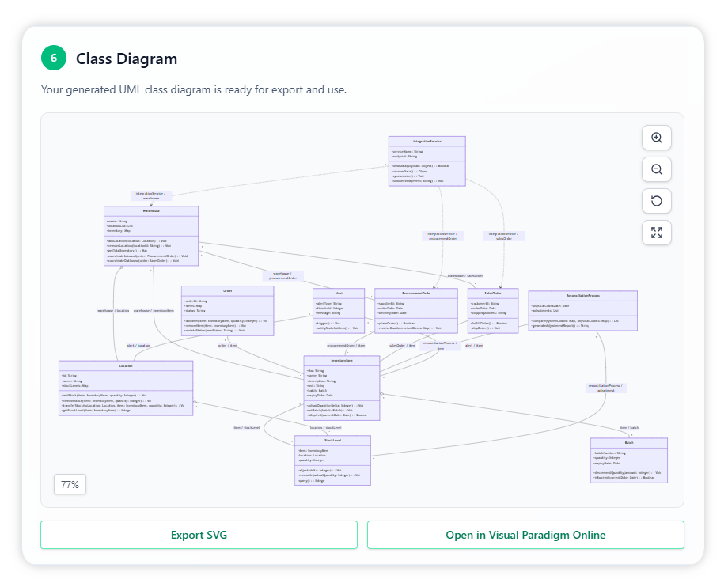Click the Class Diagram heading
Viewport: 728px width, 587px height.
pos(127,59)
